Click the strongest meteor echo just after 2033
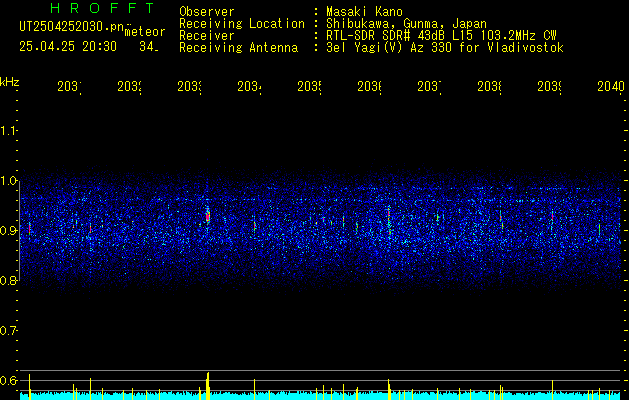This screenshot has height=400, width=629. [208, 217]
